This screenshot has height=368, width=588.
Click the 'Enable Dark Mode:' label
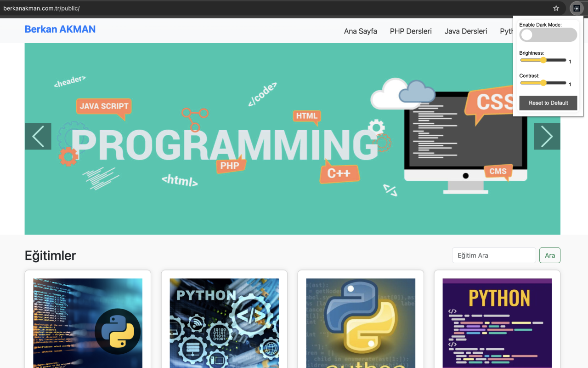click(x=541, y=24)
